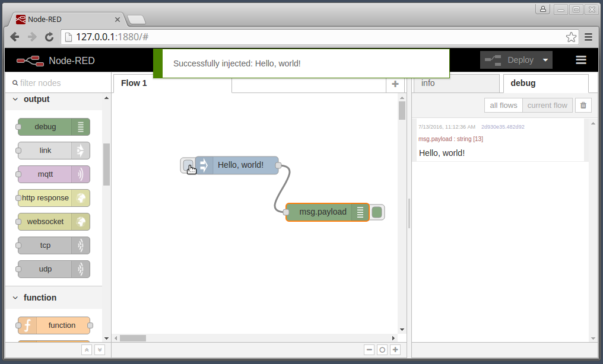The image size is (603, 364).
Task: Collapse the output palette category
Action: tap(15, 99)
